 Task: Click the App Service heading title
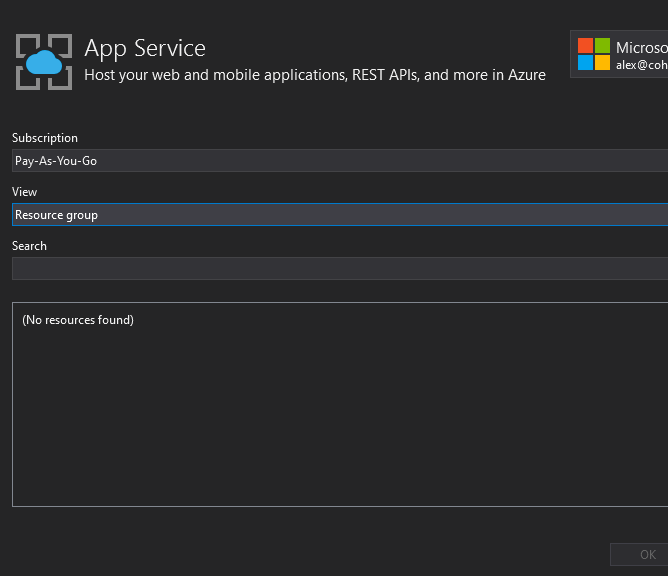tap(145, 48)
